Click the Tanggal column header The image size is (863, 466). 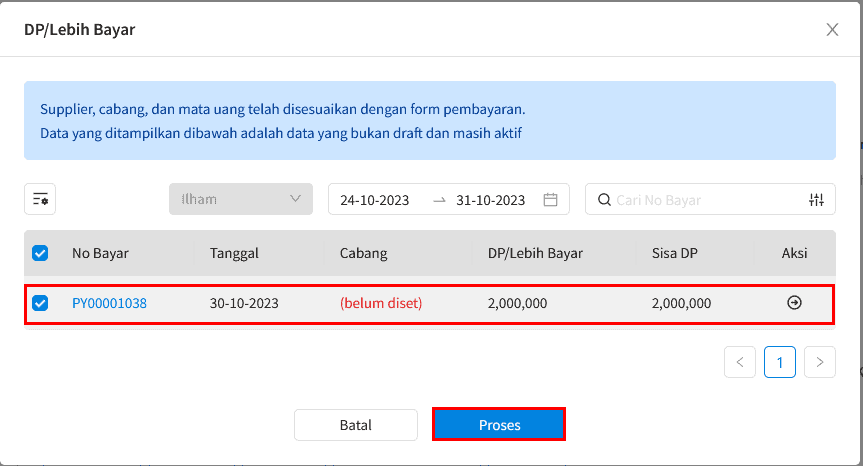tap(234, 253)
